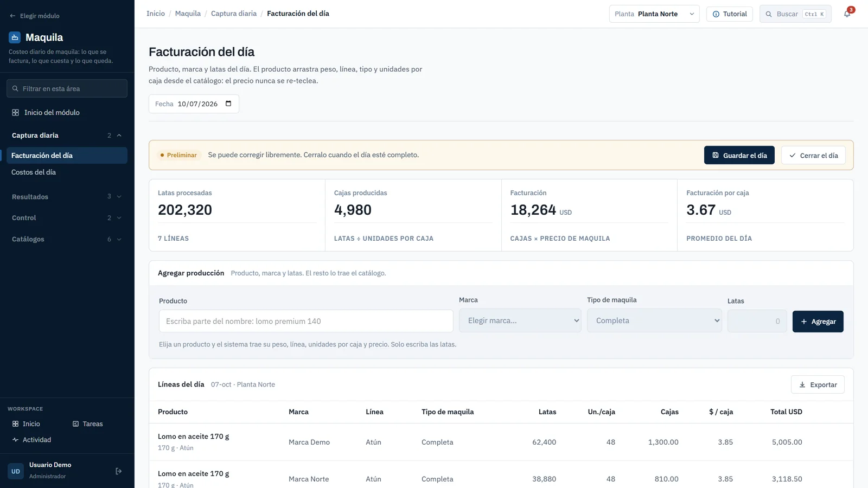The image size is (868, 488).
Task: Open the notifications bell
Action: coord(847,14)
